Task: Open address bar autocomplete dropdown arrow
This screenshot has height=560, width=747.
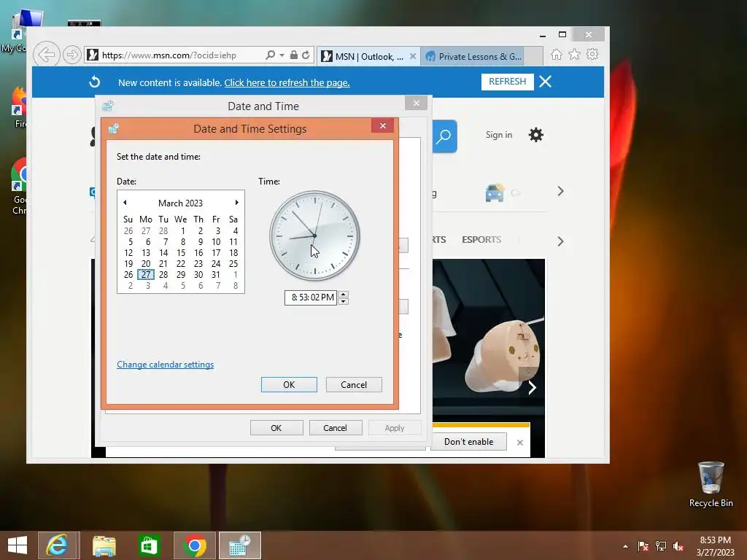Action: tap(282, 55)
